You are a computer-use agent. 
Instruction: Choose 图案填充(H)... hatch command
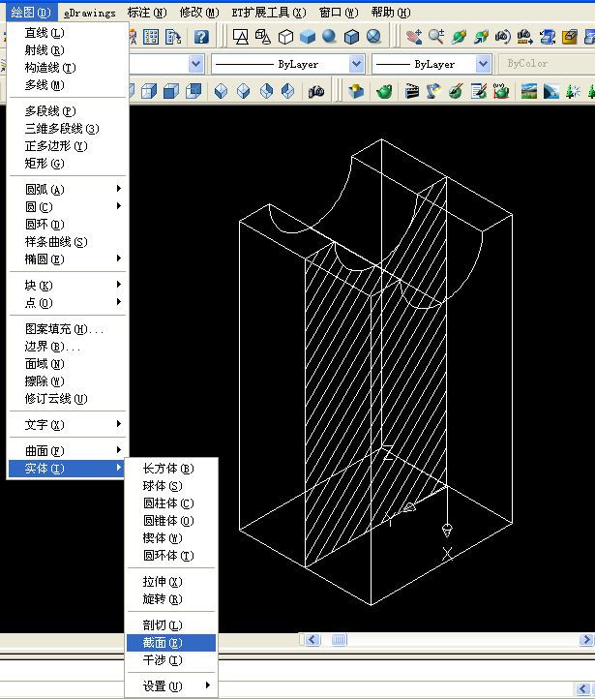pos(68,329)
